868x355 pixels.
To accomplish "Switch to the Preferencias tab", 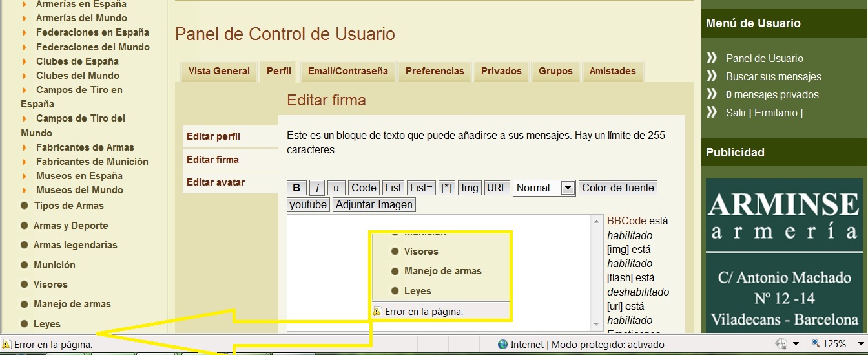I will click(435, 71).
